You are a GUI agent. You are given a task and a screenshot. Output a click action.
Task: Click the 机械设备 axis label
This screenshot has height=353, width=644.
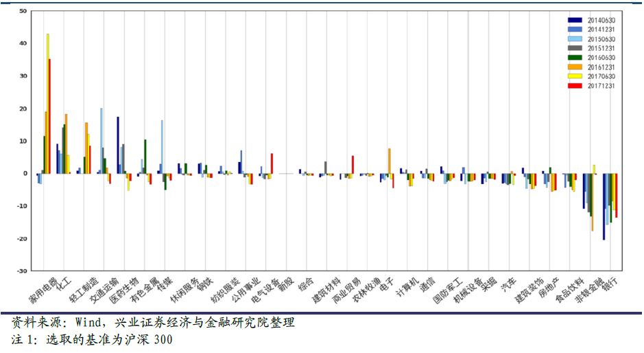click(x=468, y=290)
